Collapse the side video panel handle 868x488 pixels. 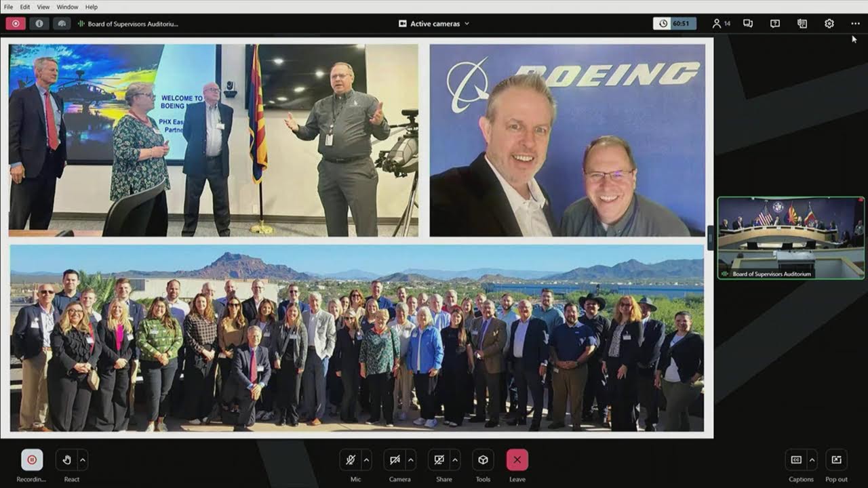711,238
